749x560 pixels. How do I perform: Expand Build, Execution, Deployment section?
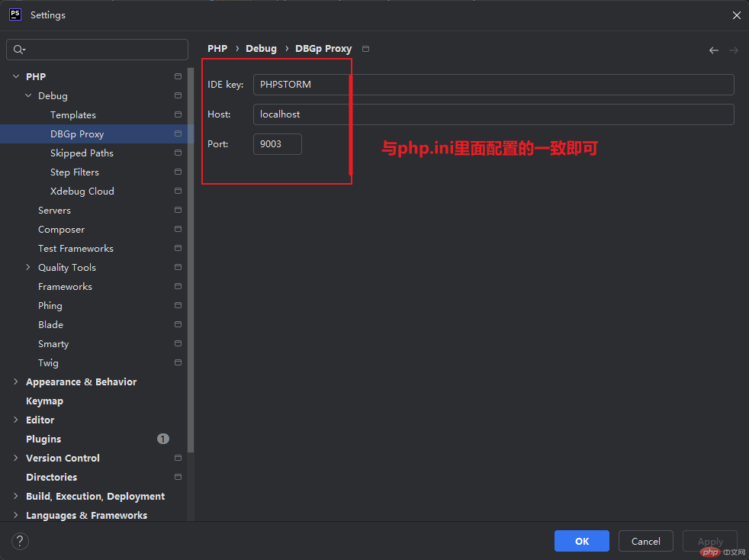pyautogui.click(x=16, y=496)
